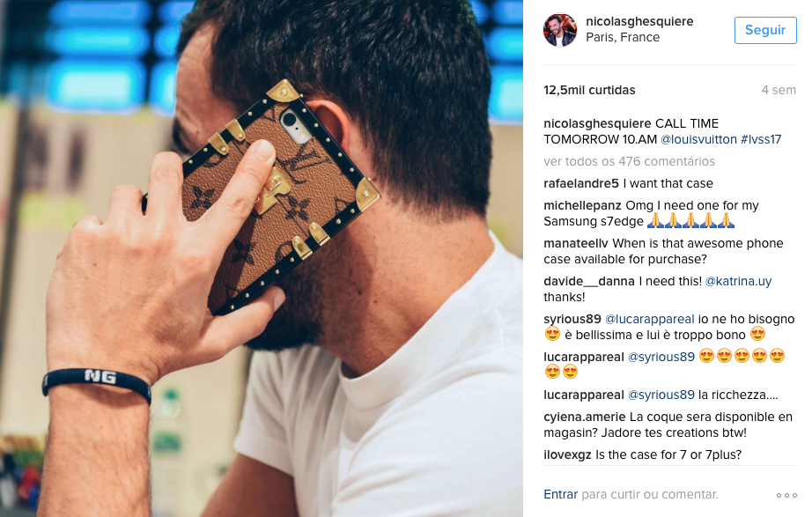This screenshot has height=517, width=812.
Task: Open the three-dot more options menu
Action: [786, 495]
